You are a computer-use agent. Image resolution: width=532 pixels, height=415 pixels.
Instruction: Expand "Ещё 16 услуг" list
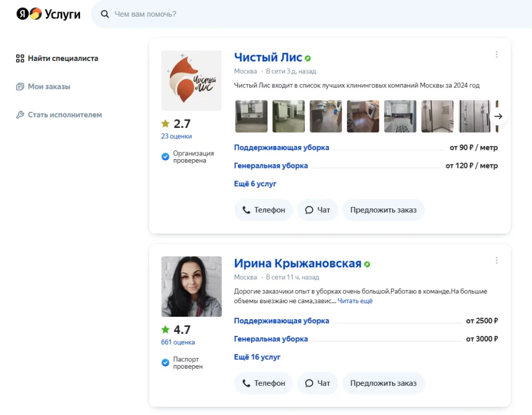point(257,357)
